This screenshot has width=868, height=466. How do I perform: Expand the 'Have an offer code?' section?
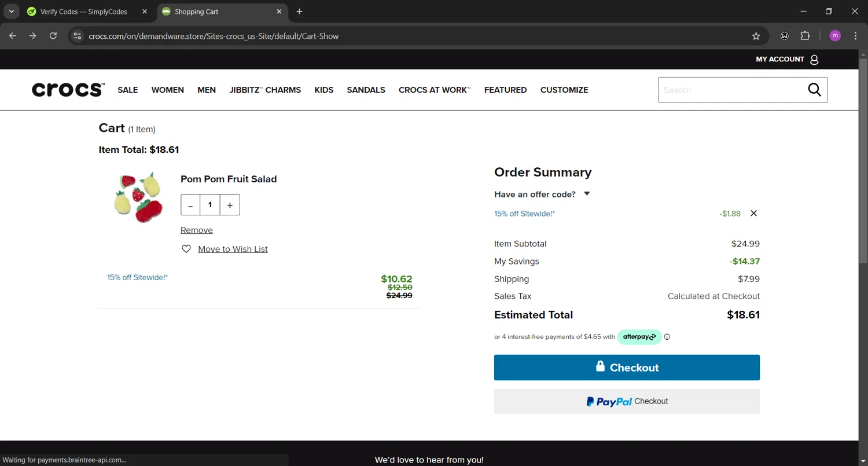click(542, 195)
